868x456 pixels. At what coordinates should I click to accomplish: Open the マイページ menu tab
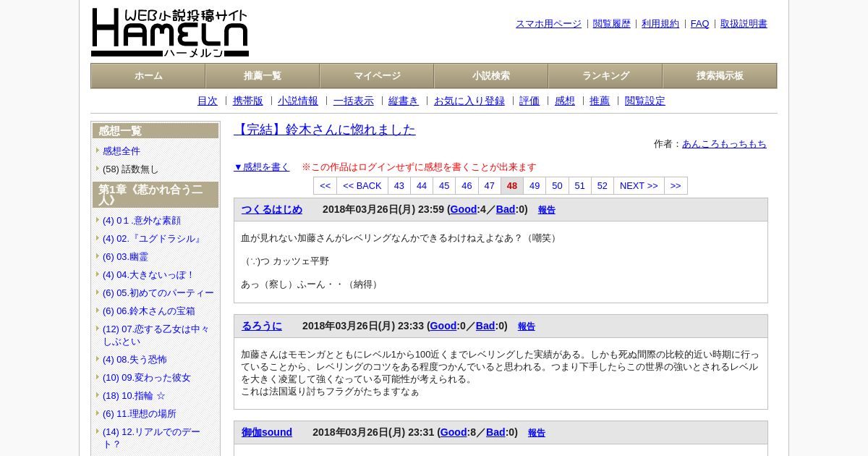(x=377, y=76)
